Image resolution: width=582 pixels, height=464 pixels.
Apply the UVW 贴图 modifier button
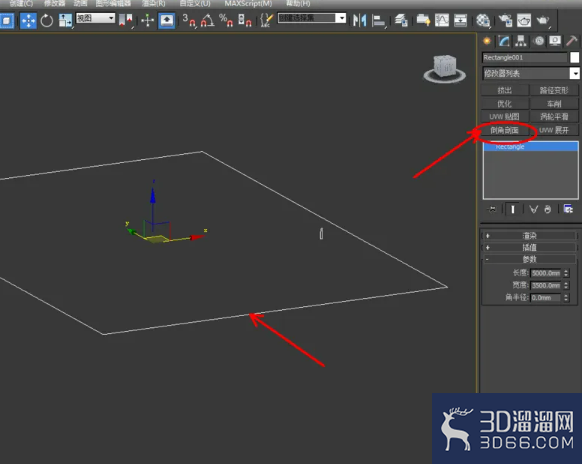pyautogui.click(x=504, y=117)
